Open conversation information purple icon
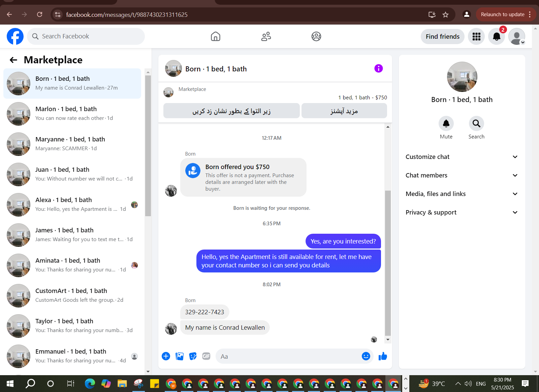This screenshot has height=392, width=539. coord(379,68)
